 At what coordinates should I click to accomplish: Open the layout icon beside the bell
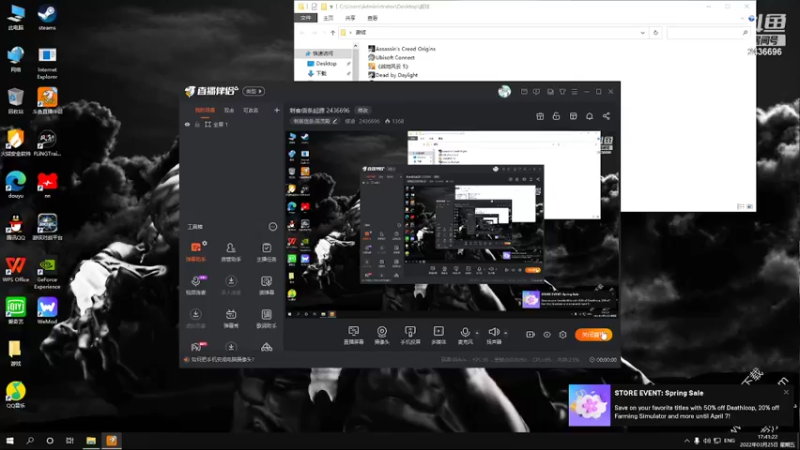(573, 116)
